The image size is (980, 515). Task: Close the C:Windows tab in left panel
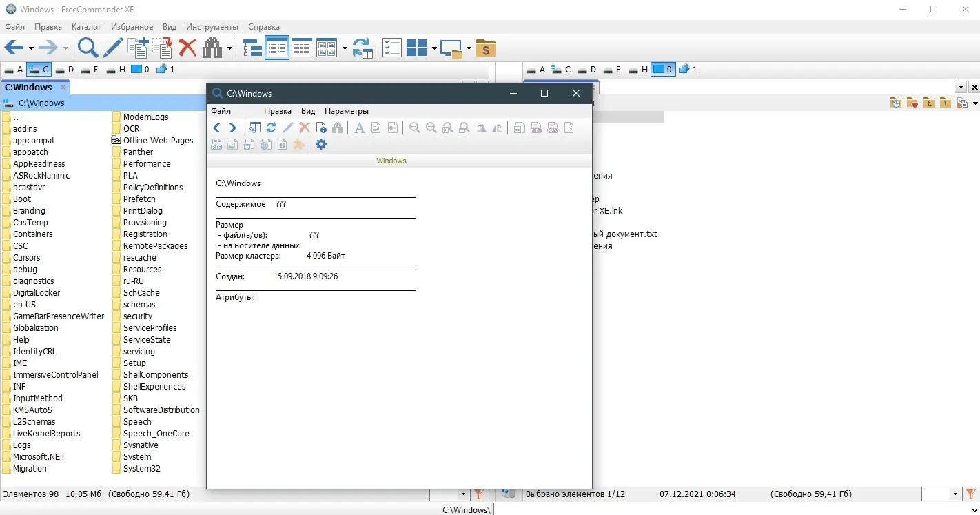point(63,88)
